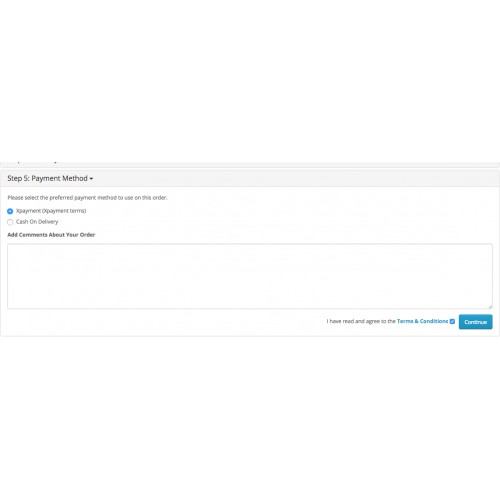Click the 'Payment Method' words in the title
500x500 pixels.
[59, 178]
